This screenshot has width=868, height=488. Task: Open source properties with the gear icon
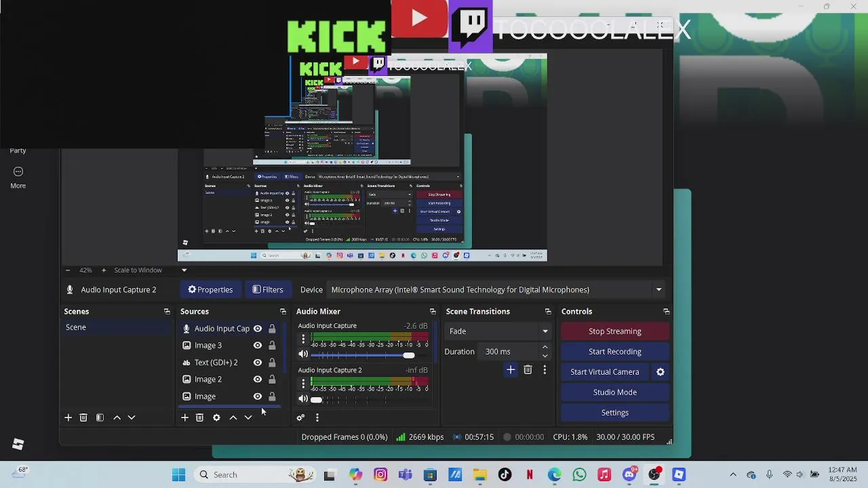pos(216,418)
